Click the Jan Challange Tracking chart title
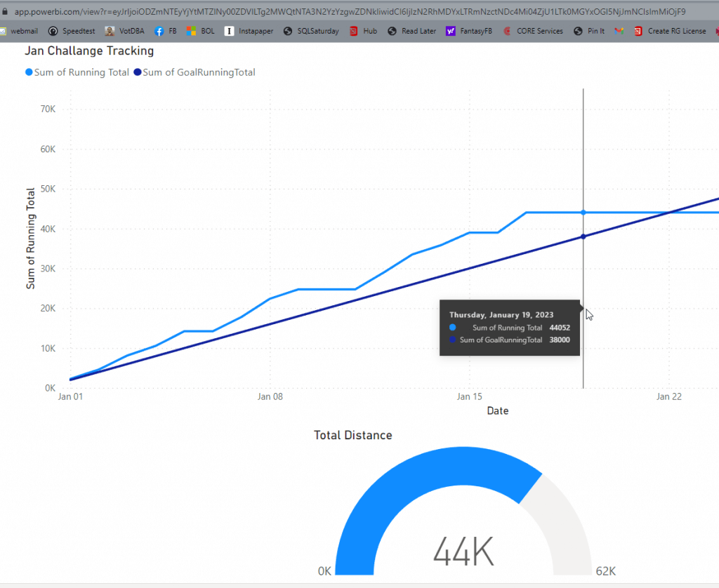Screen dimensions: 719x588 pyautogui.click(x=89, y=51)
